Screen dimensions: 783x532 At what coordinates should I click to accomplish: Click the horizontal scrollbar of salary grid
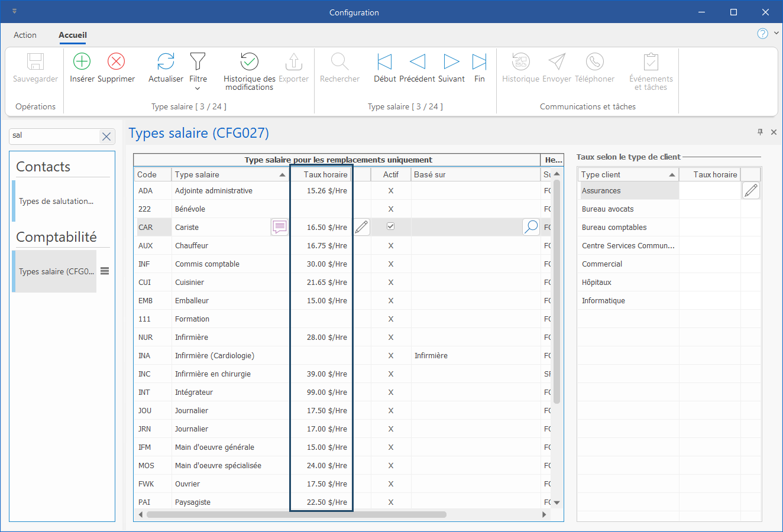pos(296,514)
